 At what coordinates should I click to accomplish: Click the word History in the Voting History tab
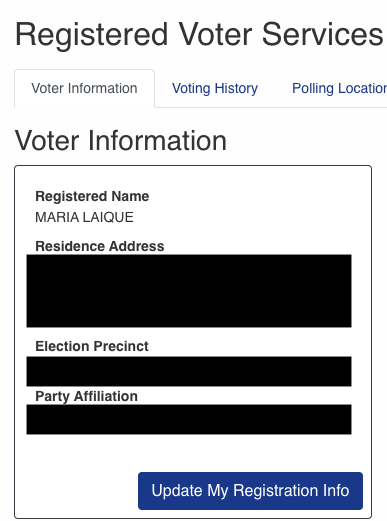pyautogui.click(x=236, y=89)
